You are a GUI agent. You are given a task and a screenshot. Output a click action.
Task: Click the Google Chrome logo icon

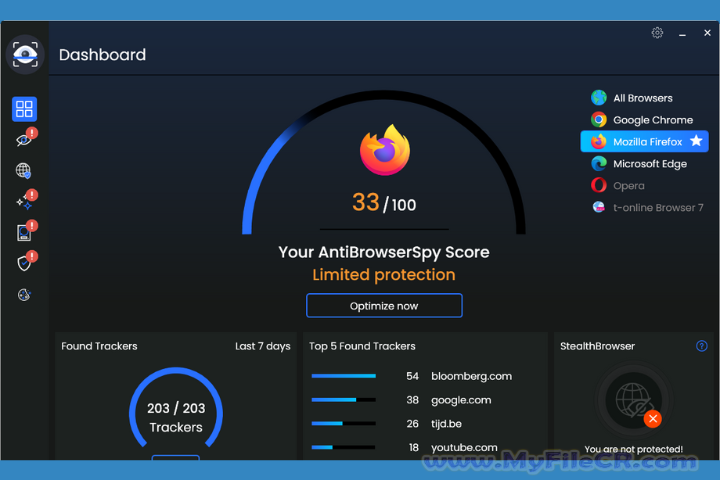click(599, 120)
